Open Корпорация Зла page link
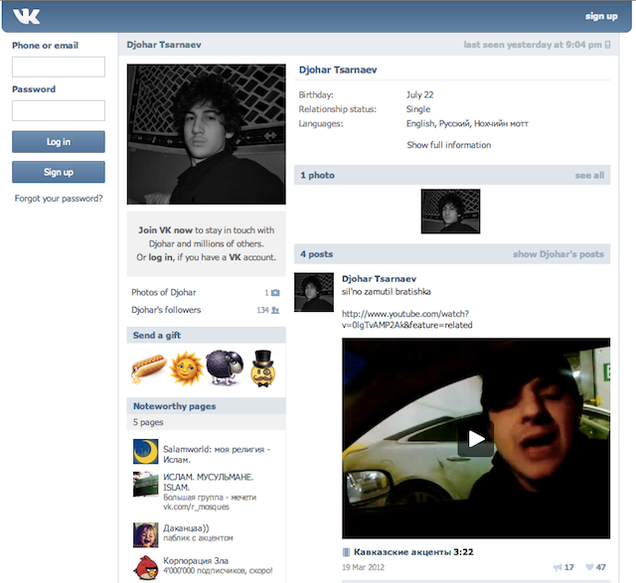This screenshot has width=636, height=583. click(x=196, y=561)
